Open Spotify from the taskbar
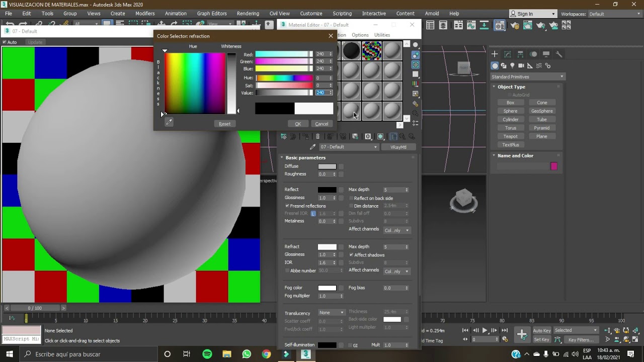 pos(207,354)
